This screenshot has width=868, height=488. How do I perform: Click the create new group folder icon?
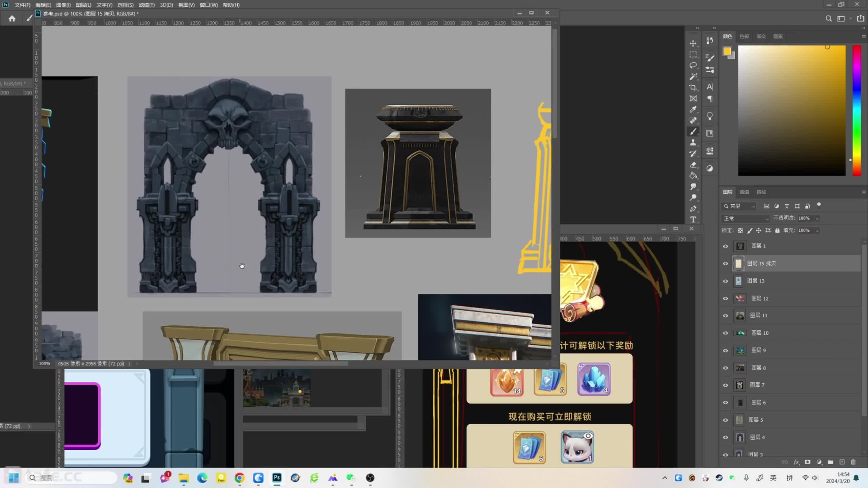(x=830, y=462)
